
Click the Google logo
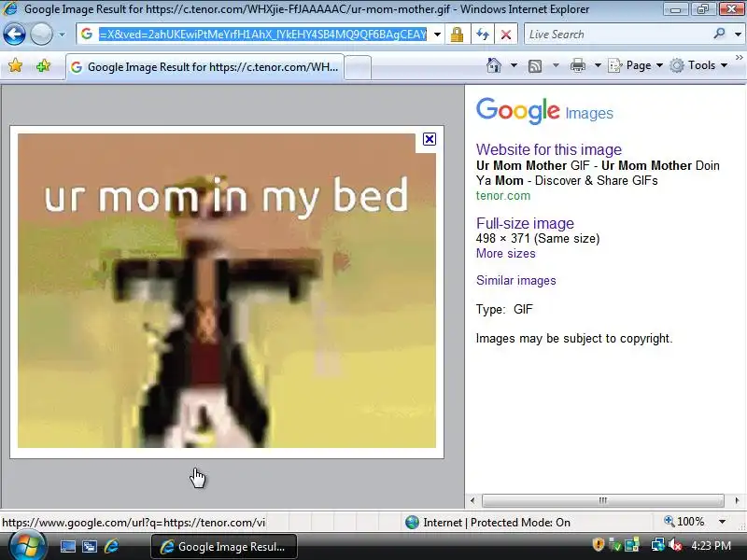pyautogui.click(x=518, y=110)
